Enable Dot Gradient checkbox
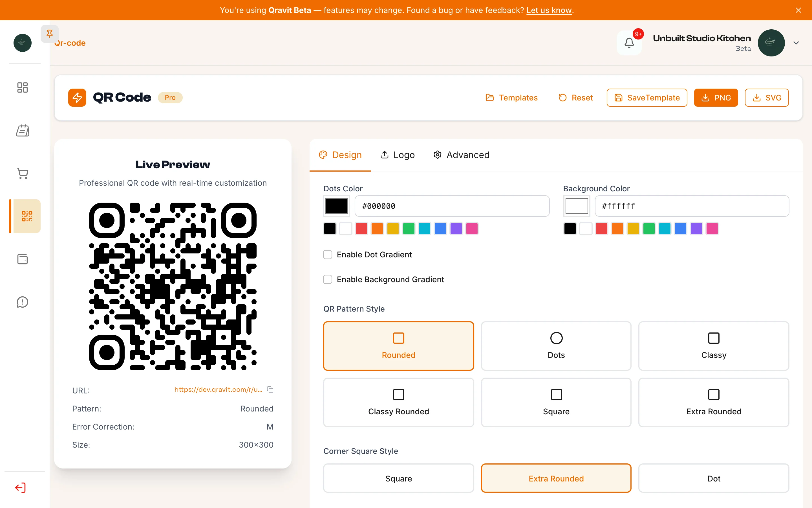 click(x=328, y=255)
